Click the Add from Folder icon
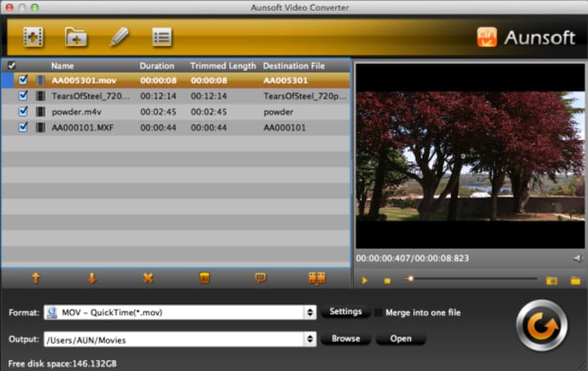This screenshot has height=371, width=588. (76, 37)
